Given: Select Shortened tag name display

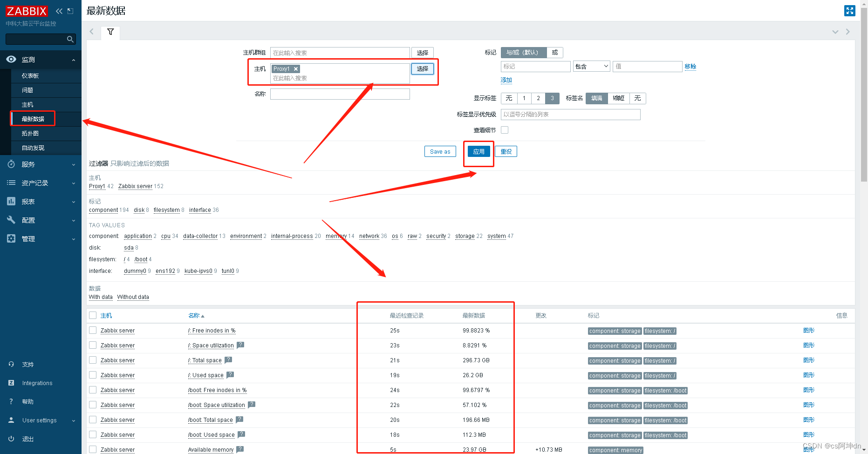Looking at the screenshot, I should click(618, 98).
